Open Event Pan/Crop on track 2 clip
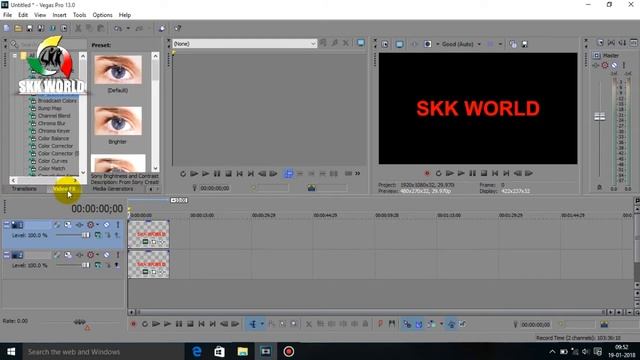 pyautogui.click(x=154, y=272)
